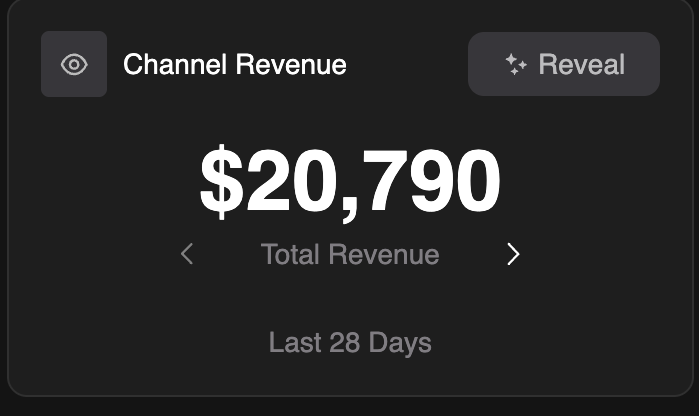Toggle the eye visibility icon
Viewport: 699px width, 416px height.
[x=74, y=64]
